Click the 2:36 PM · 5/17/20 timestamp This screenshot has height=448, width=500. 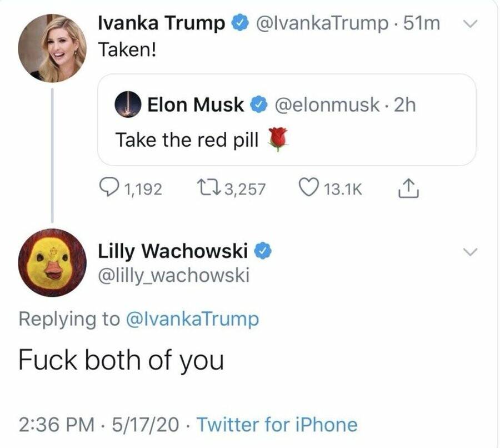click(99, 425)
